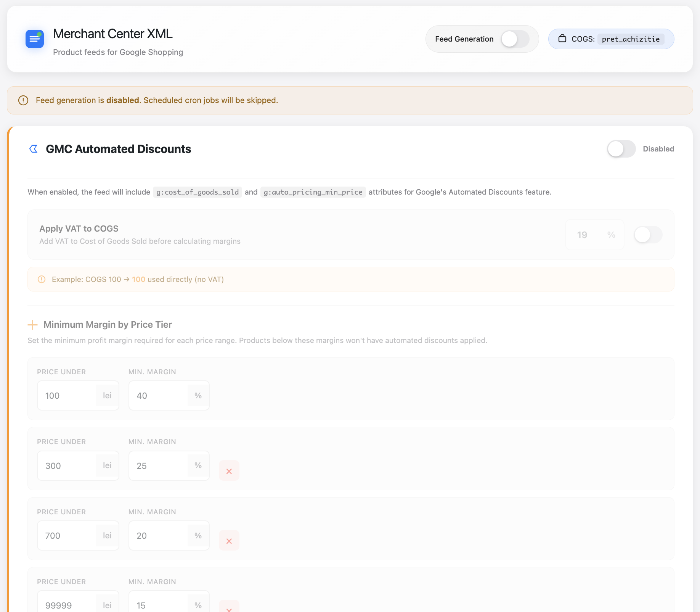The height and width of the screenshot is (612, 700).
Task: Select the g:auto_pricing_min_price attribute chip
Action: point(313,192)
